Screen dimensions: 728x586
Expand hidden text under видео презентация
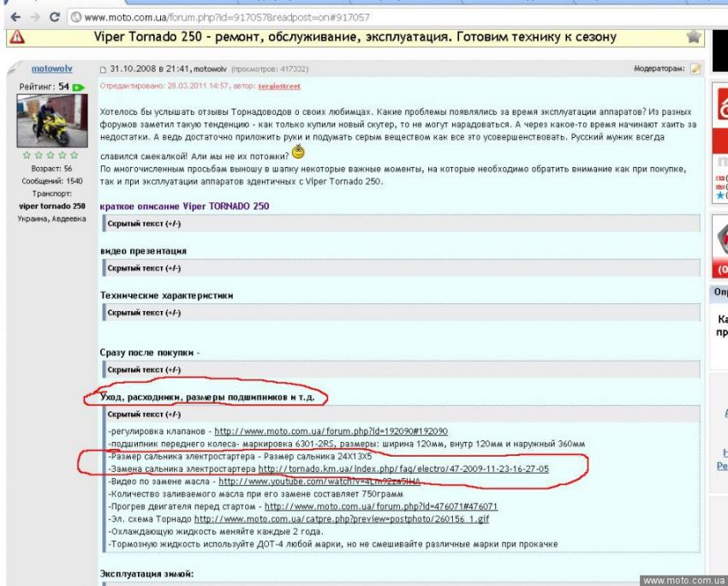[143, 268]
